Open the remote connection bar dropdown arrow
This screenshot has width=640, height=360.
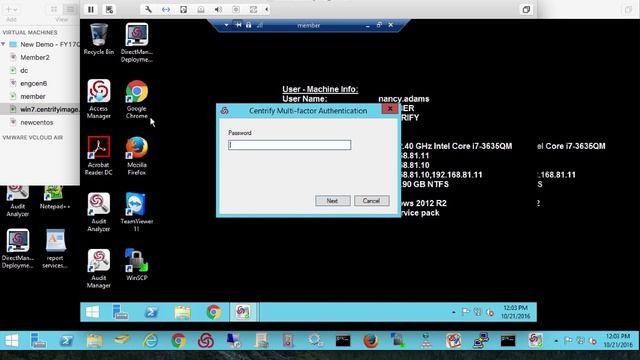226,25
